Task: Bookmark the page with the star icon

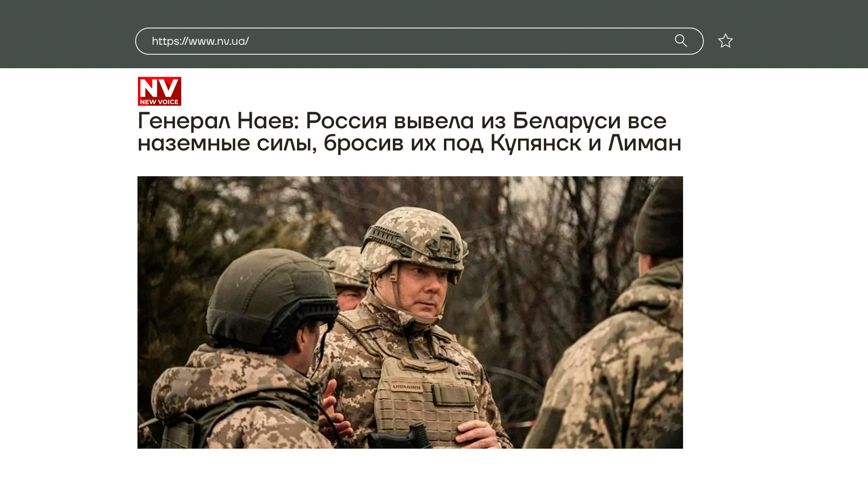Action: (726, 41)
